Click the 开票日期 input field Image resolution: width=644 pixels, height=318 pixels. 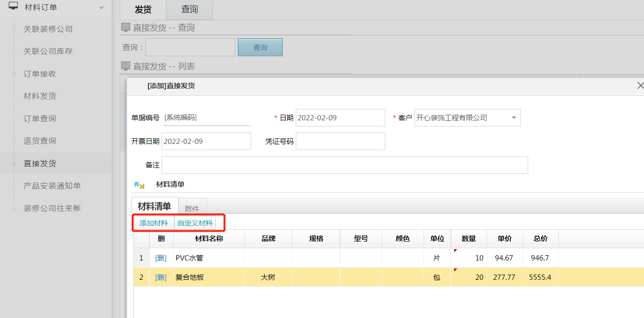tap(206, 142)
